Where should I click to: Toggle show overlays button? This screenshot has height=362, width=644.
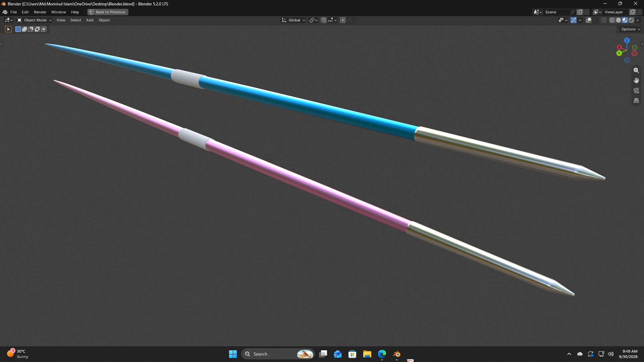tap(589, 20)
